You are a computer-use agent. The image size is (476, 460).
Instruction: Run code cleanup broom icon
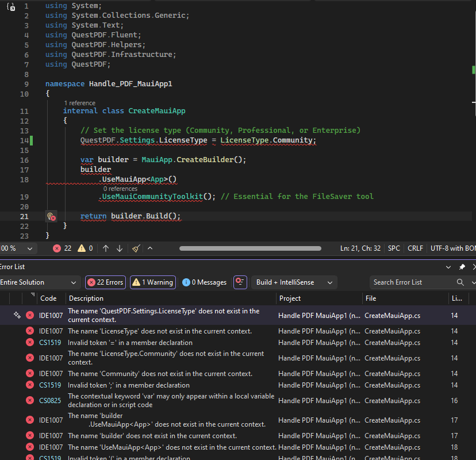136,248
